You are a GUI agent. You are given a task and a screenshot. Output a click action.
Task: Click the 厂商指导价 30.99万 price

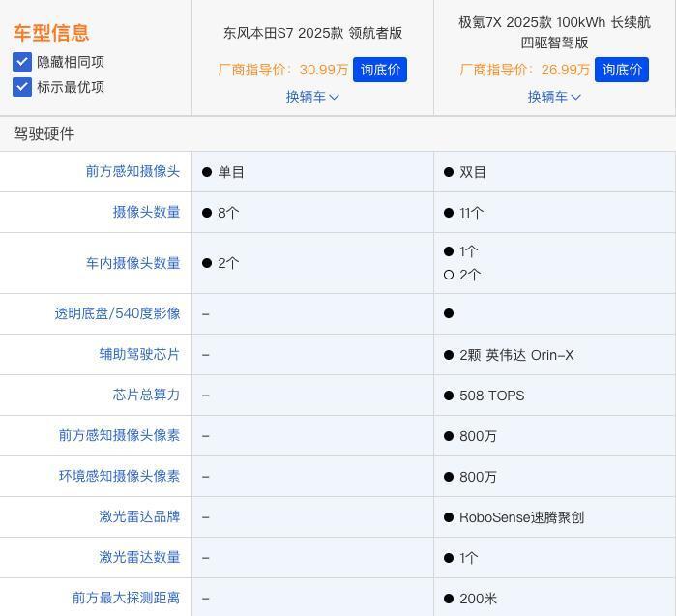(x=282, y=70)
